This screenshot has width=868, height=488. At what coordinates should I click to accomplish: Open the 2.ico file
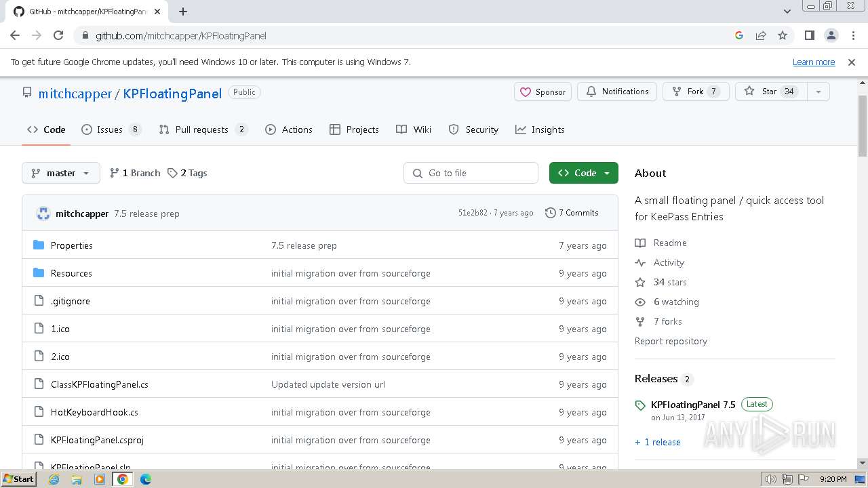point(60,357)
